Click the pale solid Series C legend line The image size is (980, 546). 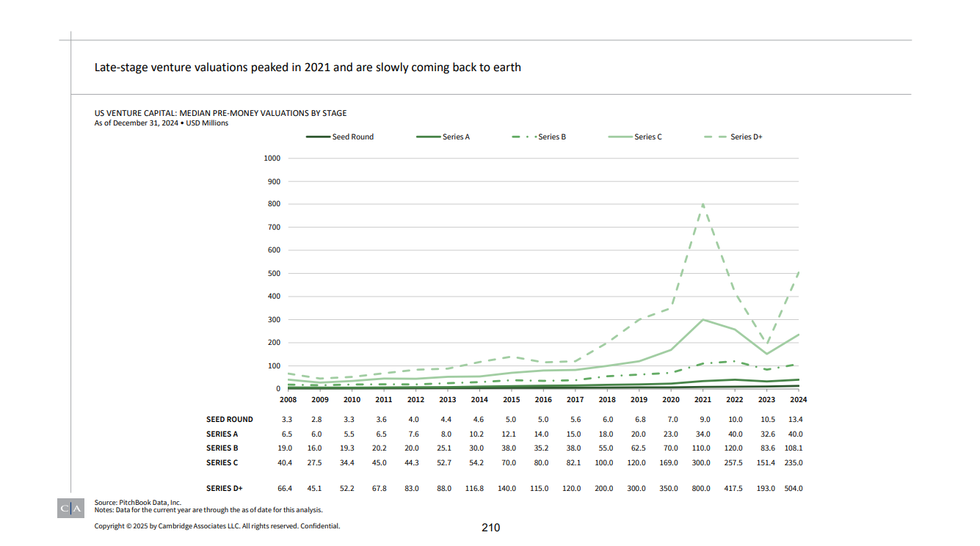coord(621,137)
